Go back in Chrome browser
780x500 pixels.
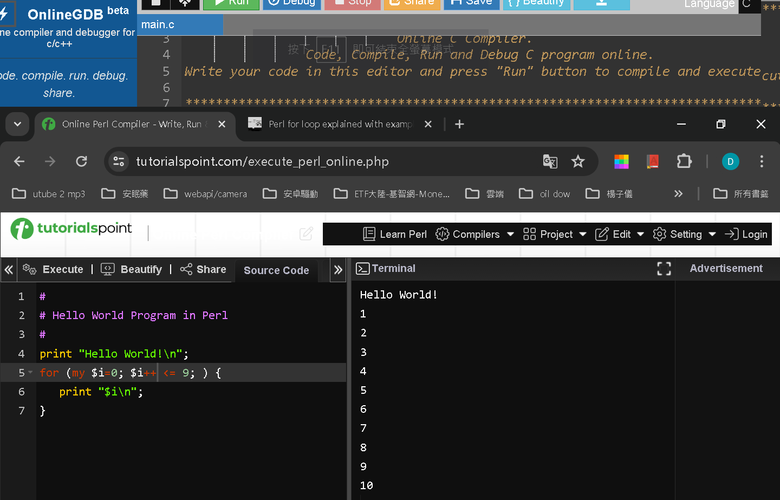click(19, 162)
